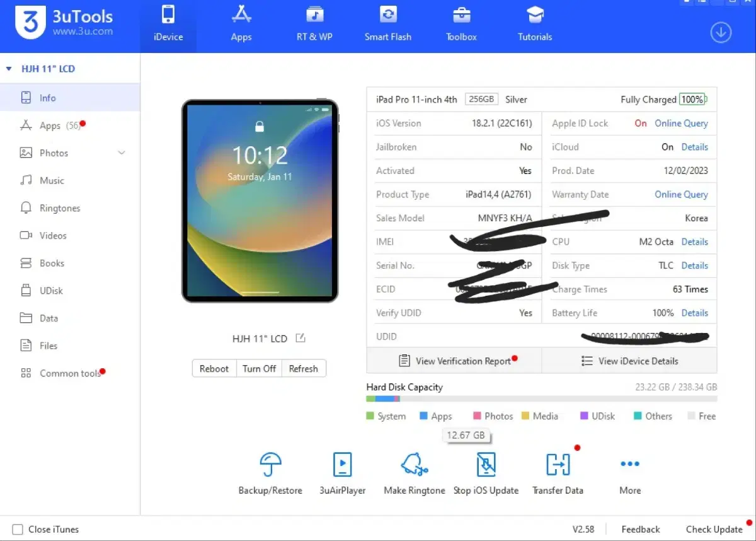Click Online Query for Apple ID Lock

681,123
